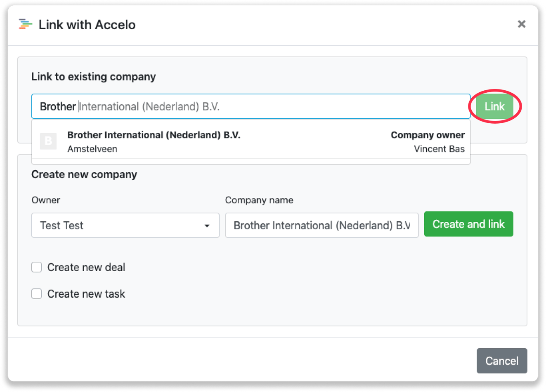
Task: Click Create and link button
Action: [x=468, y=224]
